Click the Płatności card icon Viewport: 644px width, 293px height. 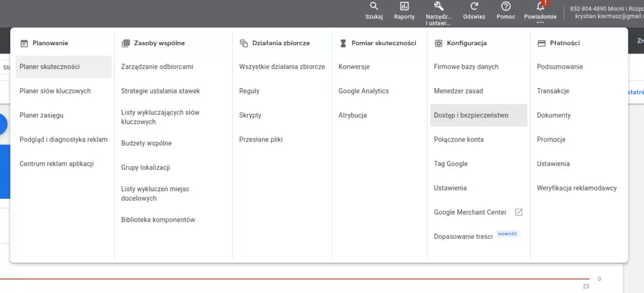541,43
